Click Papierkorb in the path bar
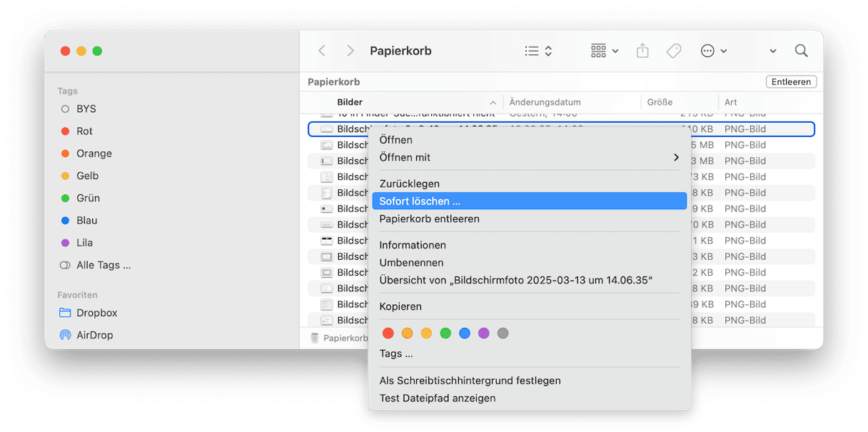Viewport: 868px width, 432px height. point(340,338)
